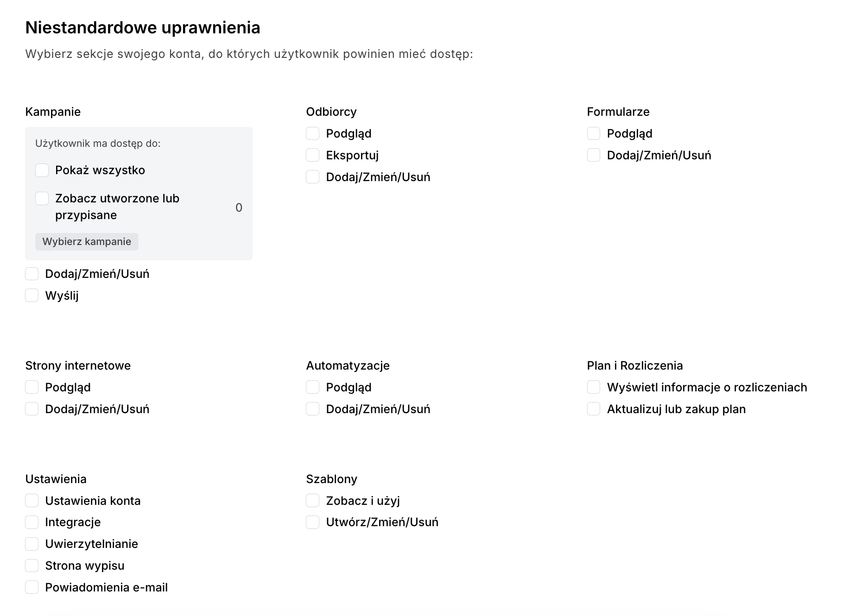The width and height of the screenshot is (849, 616).
Task: Toggle the Eksportuj checkbox for Odbiorcy
Action: (x=313, y=155)
